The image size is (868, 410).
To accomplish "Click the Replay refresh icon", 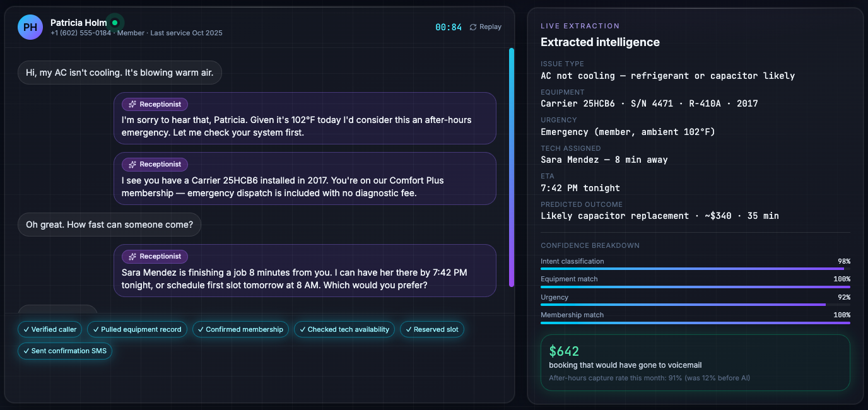I will tap(473, 27).
